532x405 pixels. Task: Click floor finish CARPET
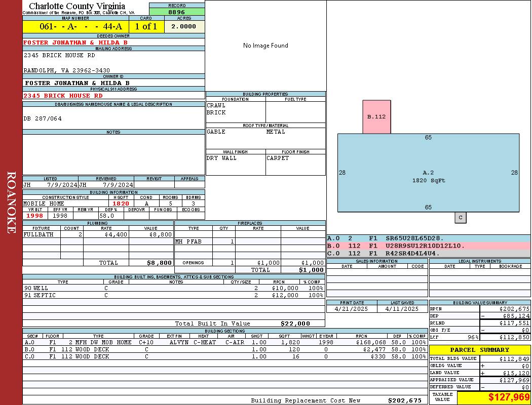click(278, 158)
